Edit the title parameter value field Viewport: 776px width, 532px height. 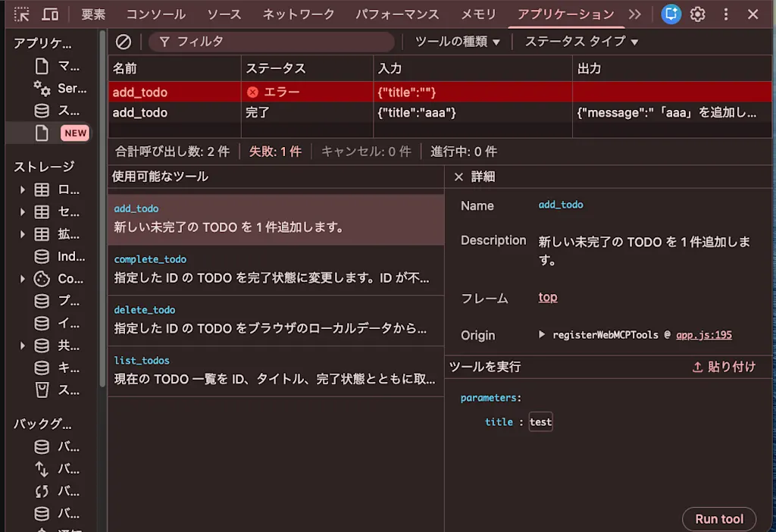540,421
